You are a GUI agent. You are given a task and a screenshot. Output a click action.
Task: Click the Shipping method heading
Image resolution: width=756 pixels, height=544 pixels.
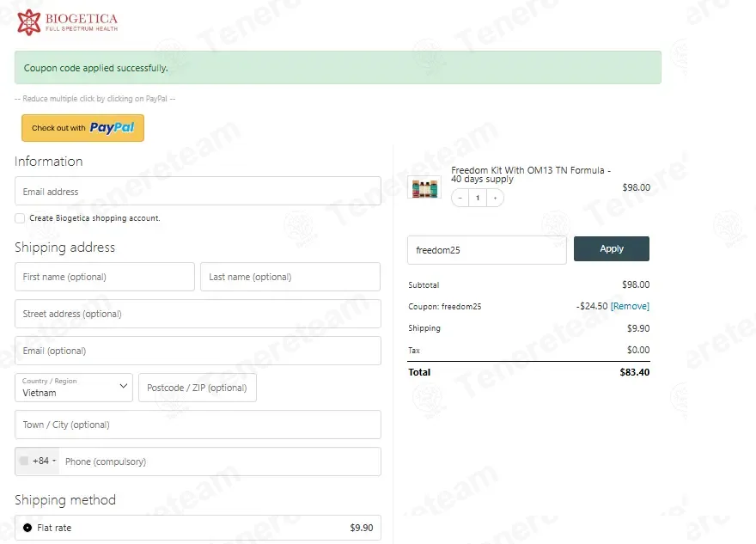[x=65, y=499]
